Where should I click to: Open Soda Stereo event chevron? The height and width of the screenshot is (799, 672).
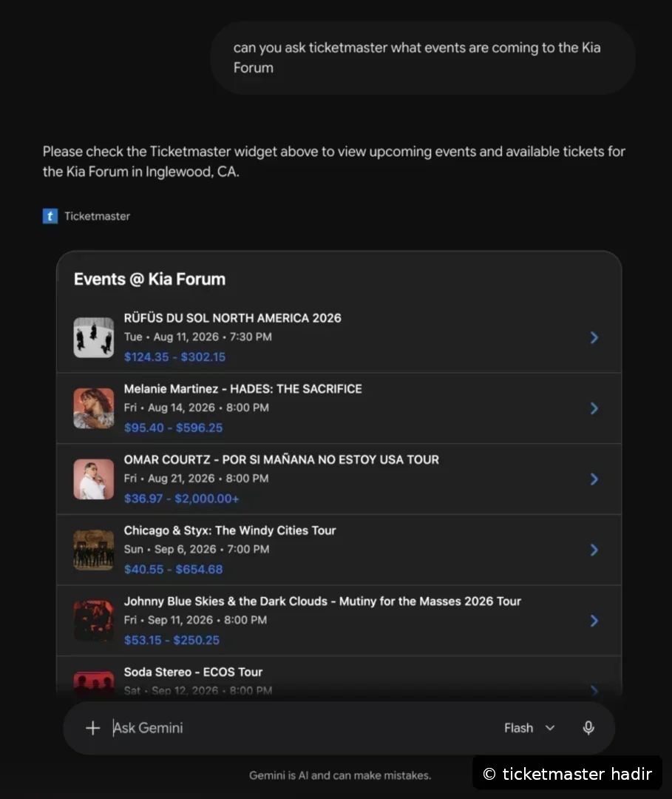point(594,690)
